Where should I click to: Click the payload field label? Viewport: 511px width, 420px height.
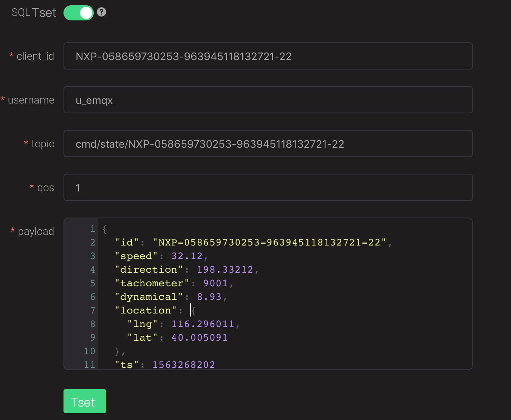coord(36,231)
